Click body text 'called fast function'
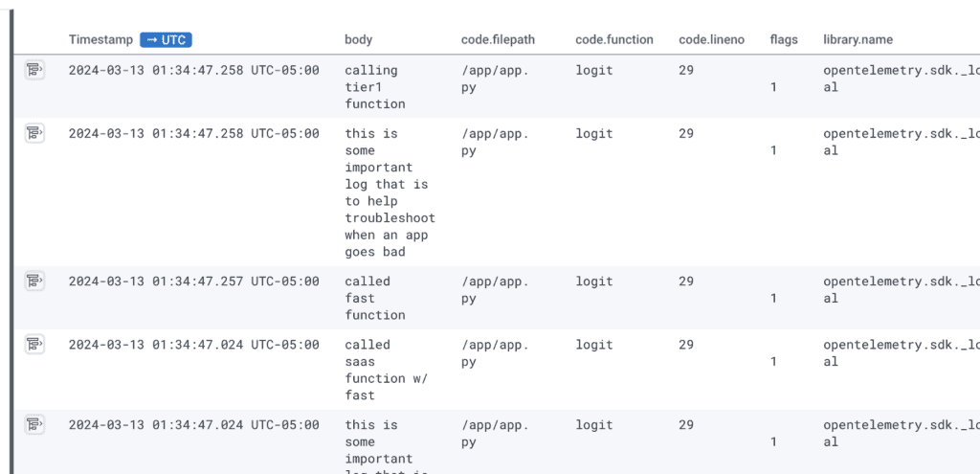Screen dimensions: 980x474 point(375,298)
